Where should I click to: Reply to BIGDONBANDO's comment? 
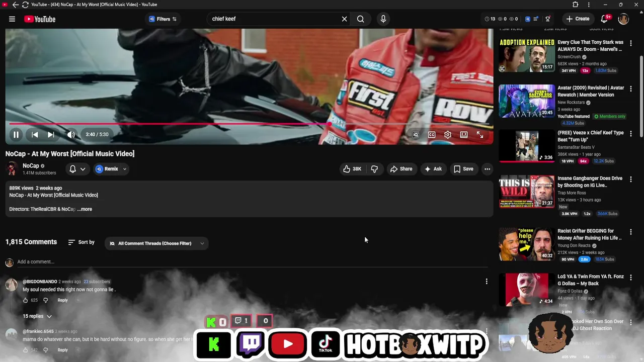[62, 300]
